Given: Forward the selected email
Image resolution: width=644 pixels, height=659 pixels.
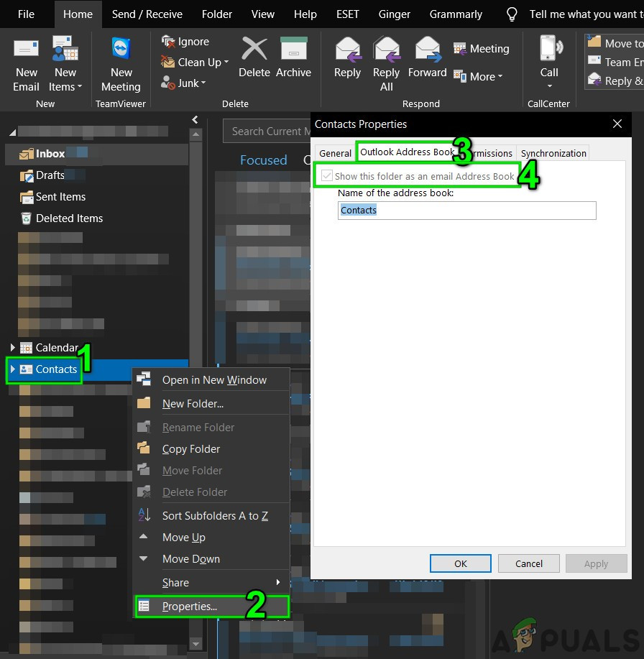Looking at the screenshot, I should point(427,57).
